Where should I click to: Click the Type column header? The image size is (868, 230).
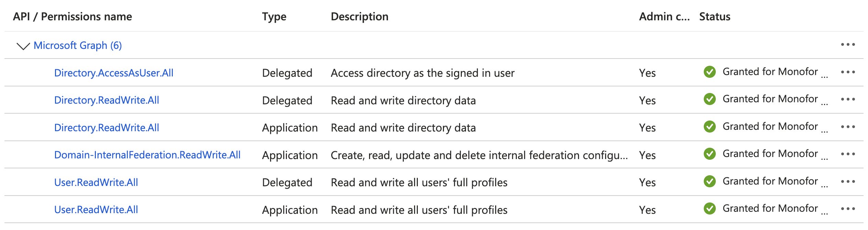tap(274, 17)
